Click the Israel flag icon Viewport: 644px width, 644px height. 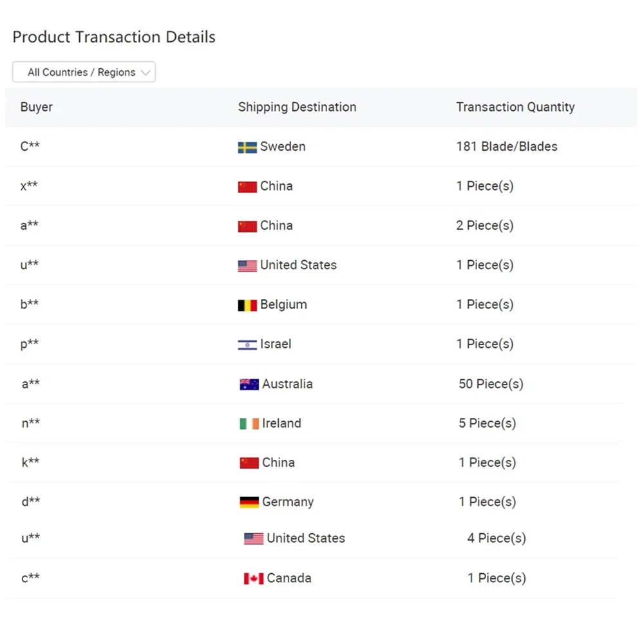pyautogui.click(x=247, y=345)
